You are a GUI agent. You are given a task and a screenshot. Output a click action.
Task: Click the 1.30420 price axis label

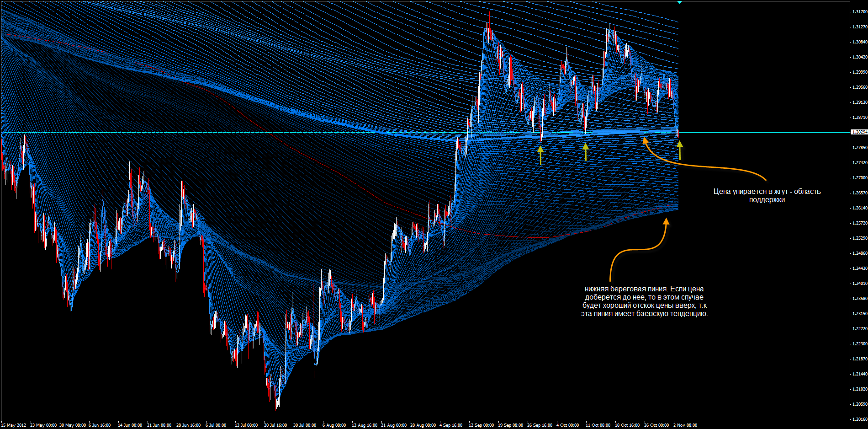[860, 57]
